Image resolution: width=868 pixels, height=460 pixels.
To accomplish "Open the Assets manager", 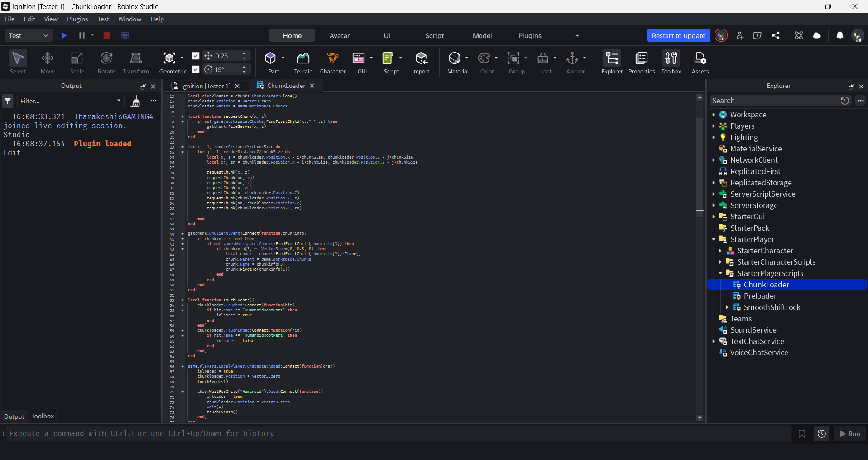I will coord(700,62).
